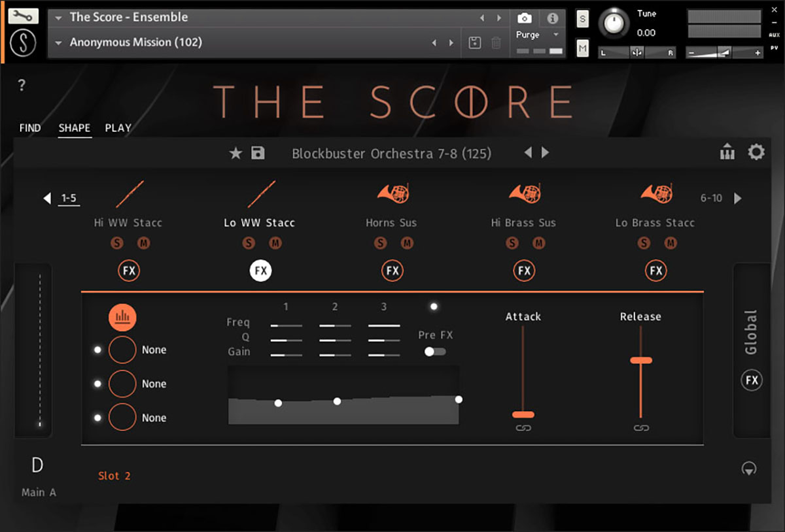This screenshot has width=785, height=532.
Task: Open the instrument info icon
Action: 553,18
